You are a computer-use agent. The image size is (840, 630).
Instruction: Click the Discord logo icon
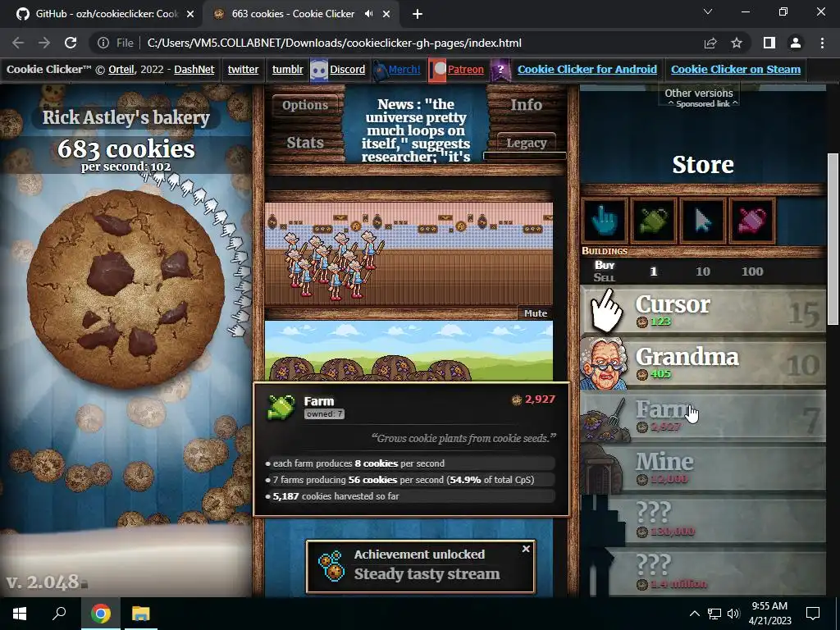pos(319,70)
